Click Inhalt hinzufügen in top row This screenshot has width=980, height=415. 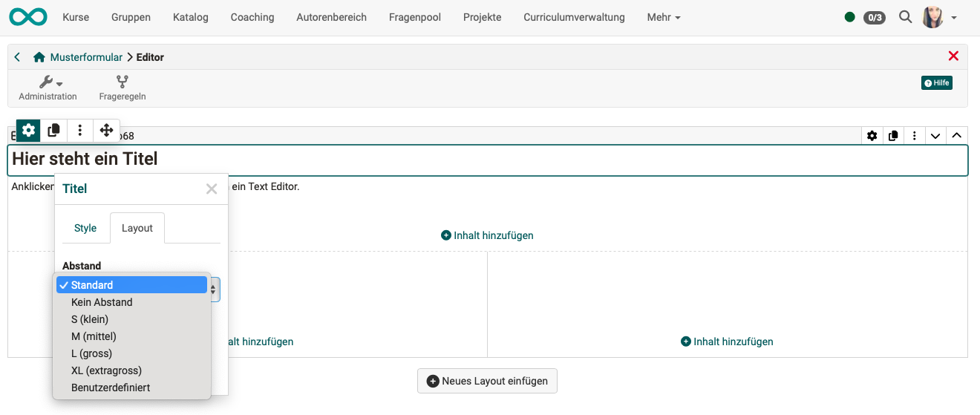point(487,235)
